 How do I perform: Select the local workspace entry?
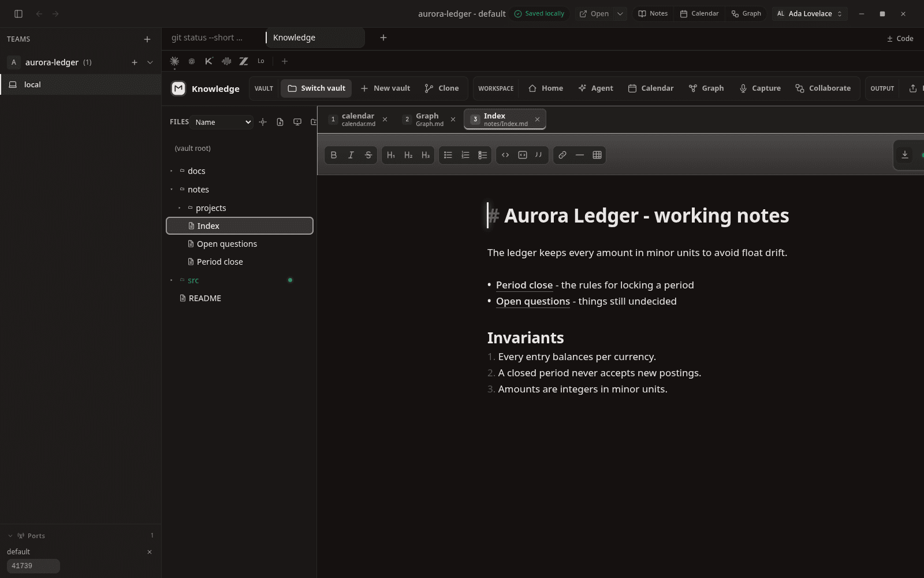(x=81, y=84)
